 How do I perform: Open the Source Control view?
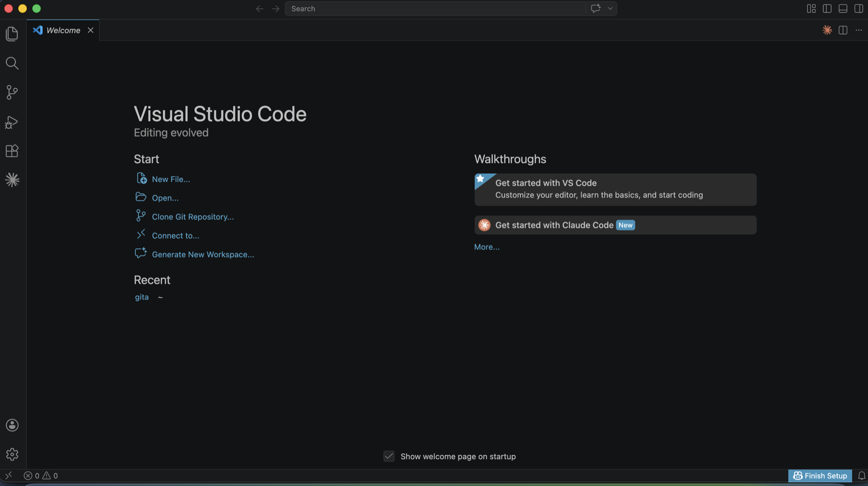click(12, 92)
